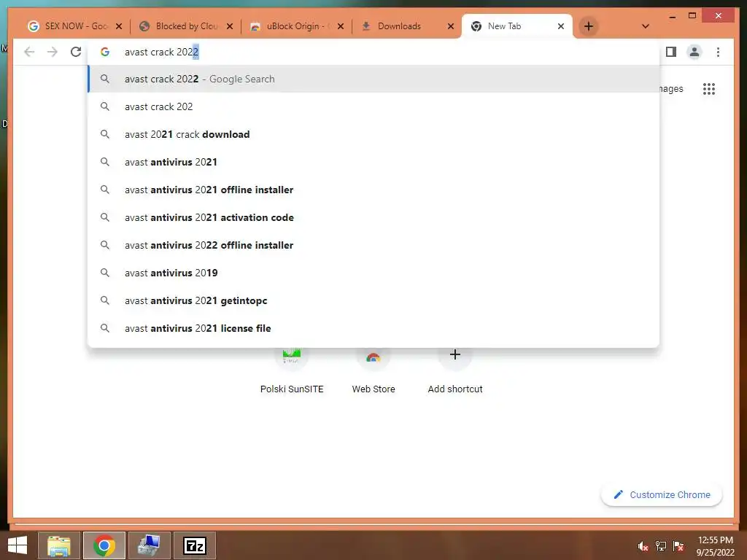Viewport: 747px width, 560px height.
Task: Choose suggestion avast 2021 crack download
Action: 374,134
